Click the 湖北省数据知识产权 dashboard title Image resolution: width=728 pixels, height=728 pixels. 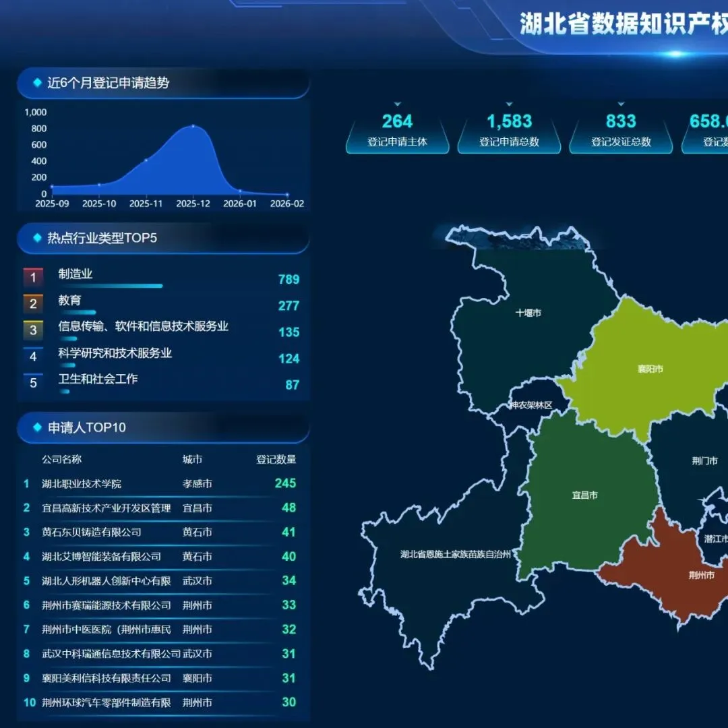[x=624, y=23]
